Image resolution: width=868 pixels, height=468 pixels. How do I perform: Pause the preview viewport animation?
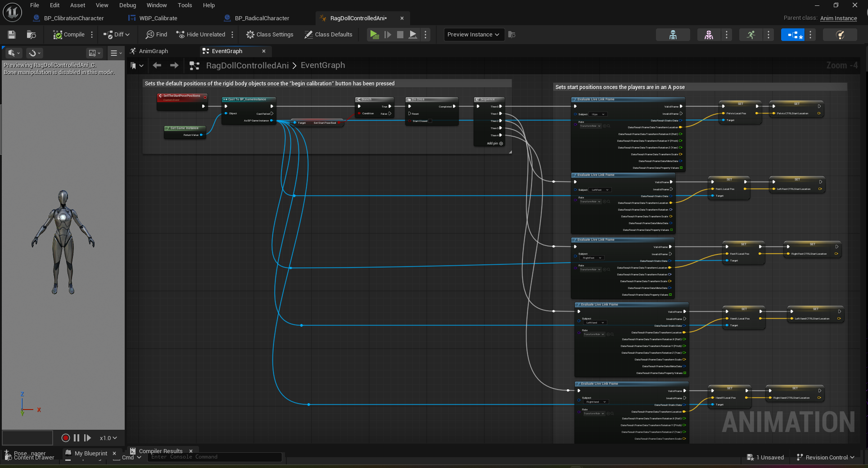(x=77, y=438)
